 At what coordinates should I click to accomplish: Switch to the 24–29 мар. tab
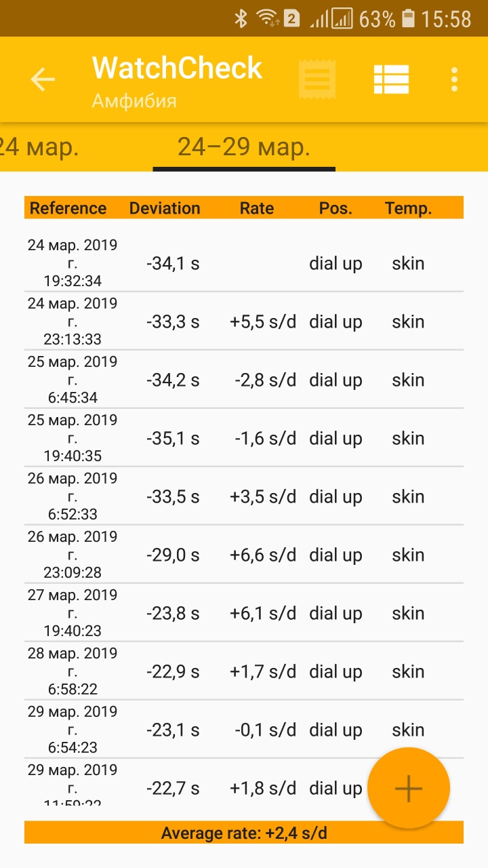tap(244, 146)
